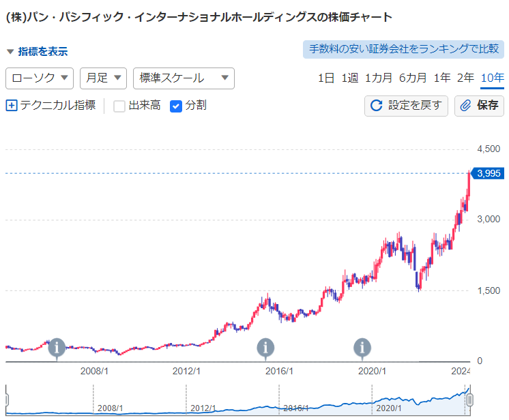Click the 2020/1 label in the range navigator

point(388,408)
